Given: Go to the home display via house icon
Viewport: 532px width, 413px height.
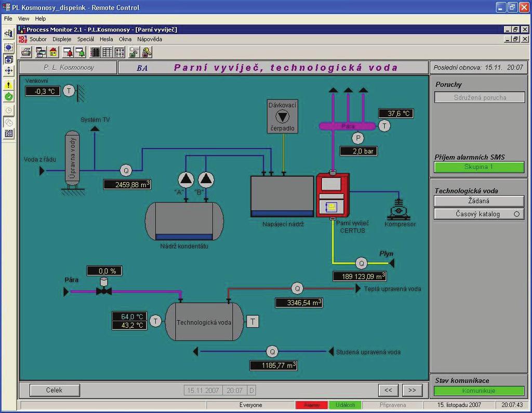Looking at the screenshot, I should tap(54, 53).
